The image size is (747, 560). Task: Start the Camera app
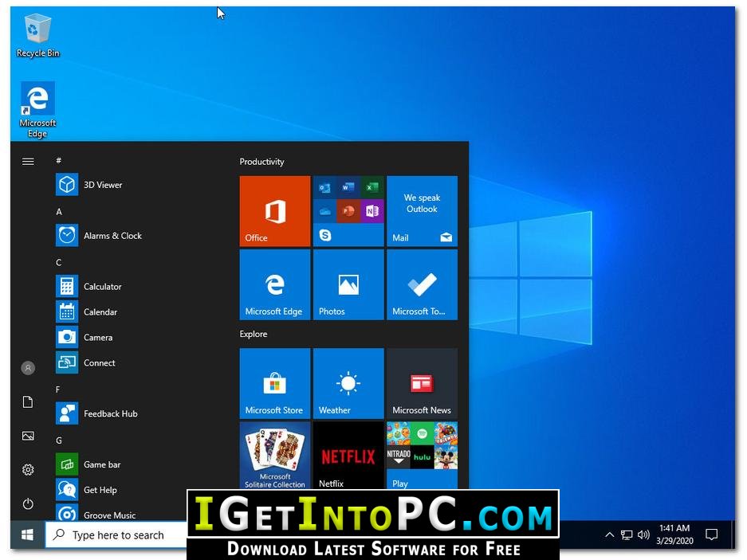click(133, 337)
